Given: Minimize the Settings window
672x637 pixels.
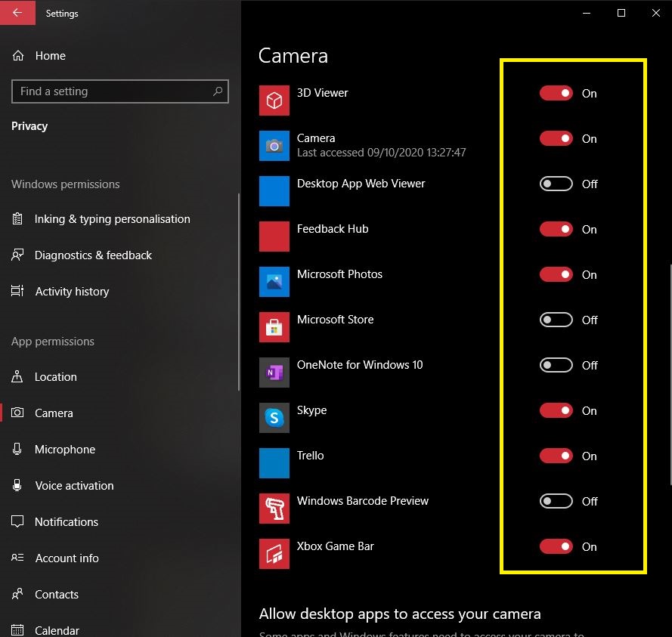Looking at the screenshot, I should 587,13.
